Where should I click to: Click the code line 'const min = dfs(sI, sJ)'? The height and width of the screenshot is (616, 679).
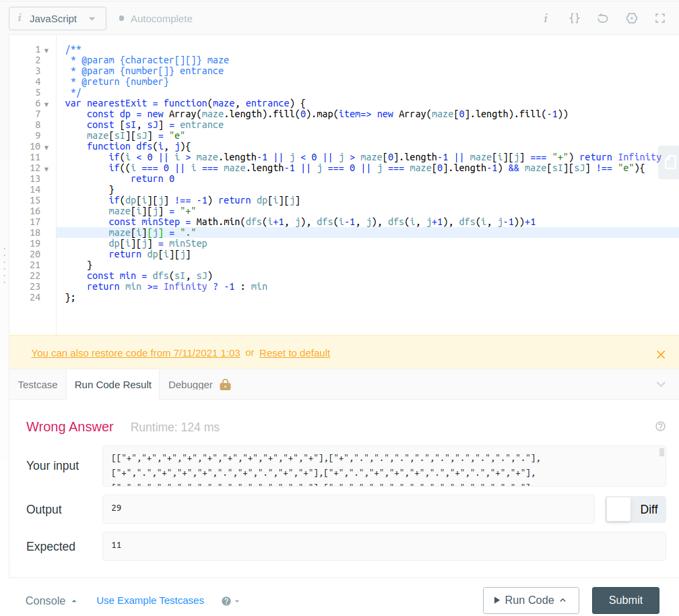150,276
